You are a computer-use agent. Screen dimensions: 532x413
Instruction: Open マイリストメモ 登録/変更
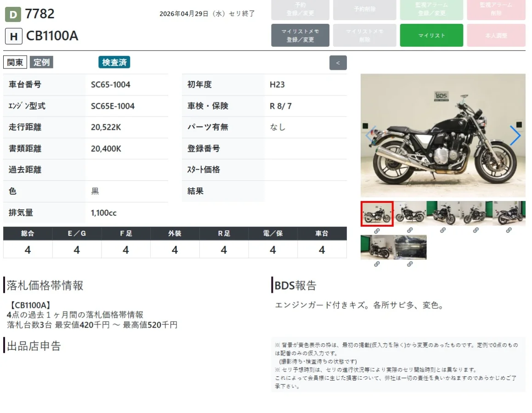click(300, 35)
